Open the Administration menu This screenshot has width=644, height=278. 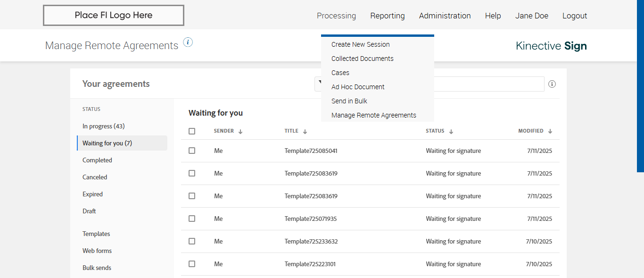coord(445,16)
